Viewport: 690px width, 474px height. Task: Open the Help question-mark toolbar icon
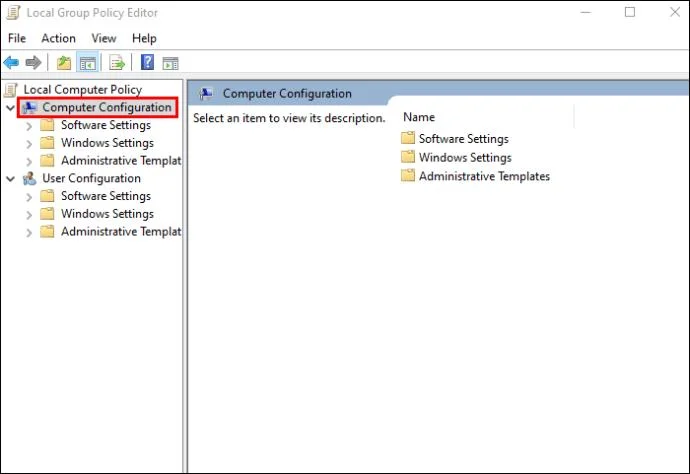click(147, 62)
